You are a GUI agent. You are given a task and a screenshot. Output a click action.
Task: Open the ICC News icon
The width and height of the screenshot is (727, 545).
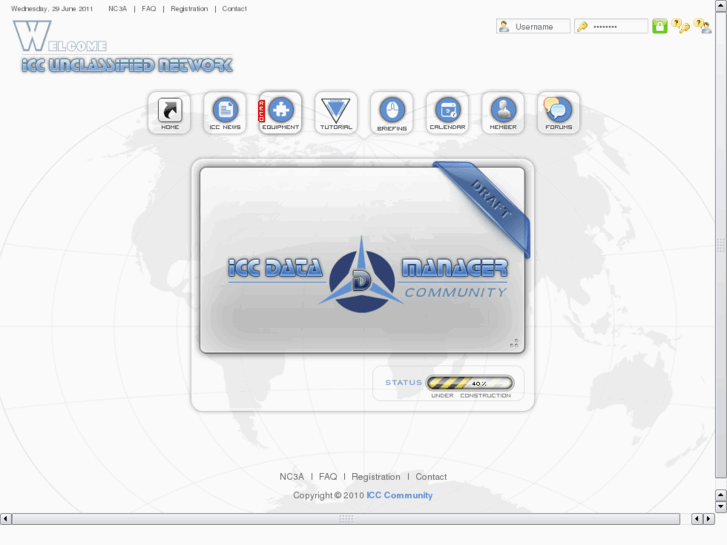(x=225, y=113)
